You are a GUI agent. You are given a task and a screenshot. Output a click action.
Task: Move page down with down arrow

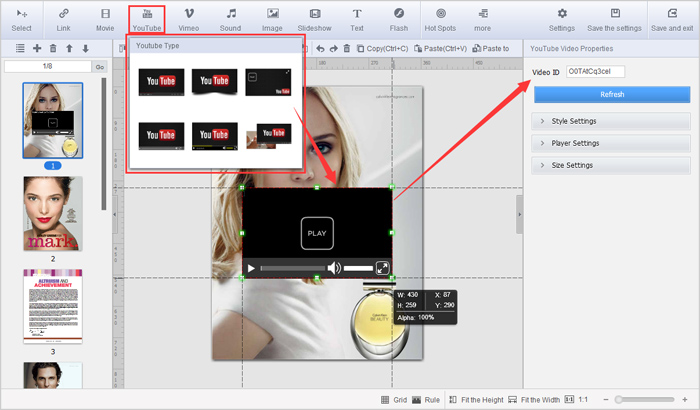(x=85, y=48)
